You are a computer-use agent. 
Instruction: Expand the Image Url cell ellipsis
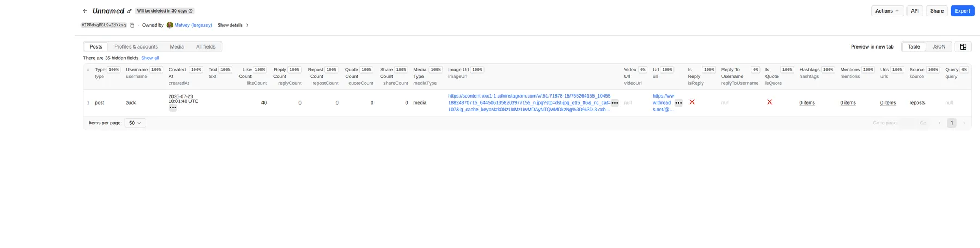tap(615, 103)
